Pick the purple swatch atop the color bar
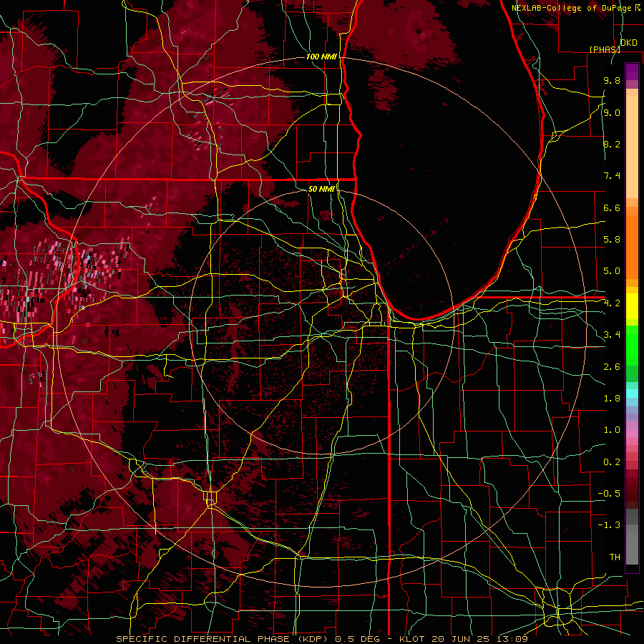The image size is (644, 644). click(632, 72)
